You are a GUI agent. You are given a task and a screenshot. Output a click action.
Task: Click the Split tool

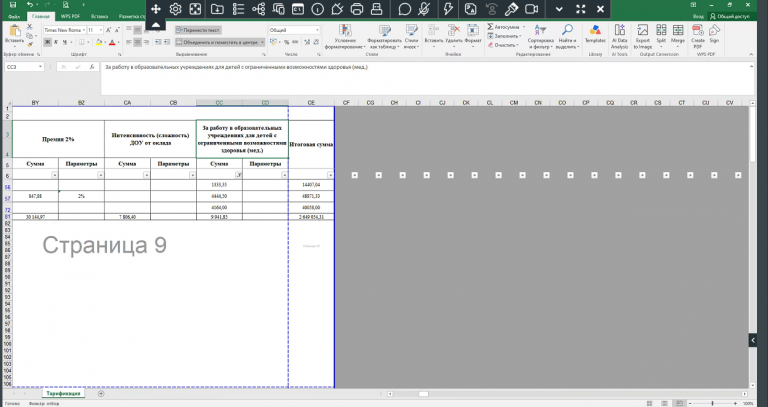click(661, 34)
